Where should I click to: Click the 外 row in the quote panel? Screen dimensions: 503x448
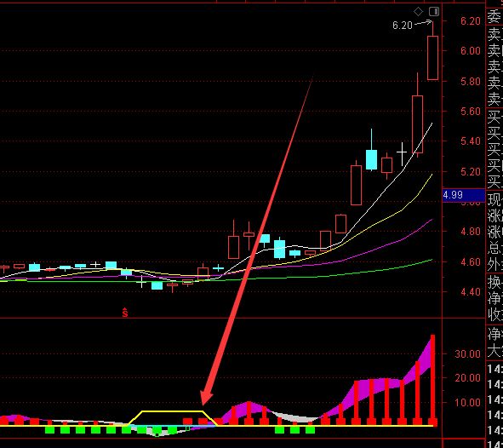(x=494, y=265)
